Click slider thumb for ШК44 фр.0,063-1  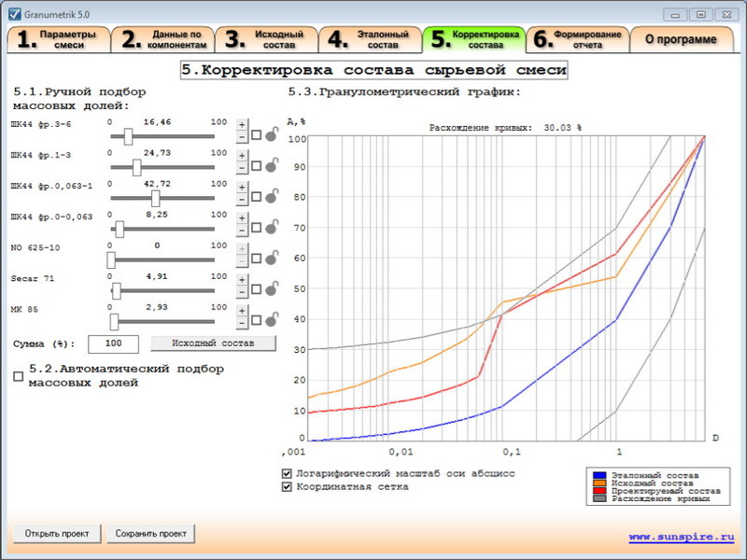(x=155, y=199)
